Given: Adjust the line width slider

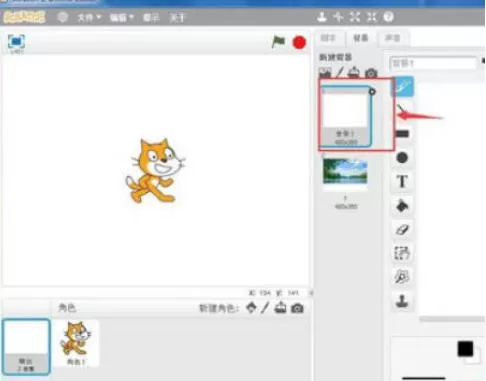Looking at the screenshot, I should point(424,378).
